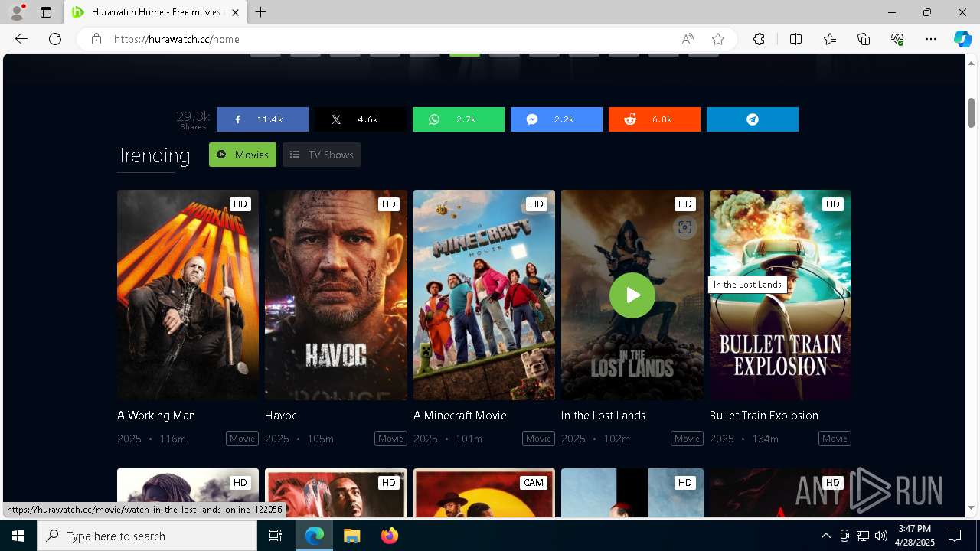Click the Havoc title link
Image resolution: width=980 pixels, height=551 pixels.
pos(281,416)
